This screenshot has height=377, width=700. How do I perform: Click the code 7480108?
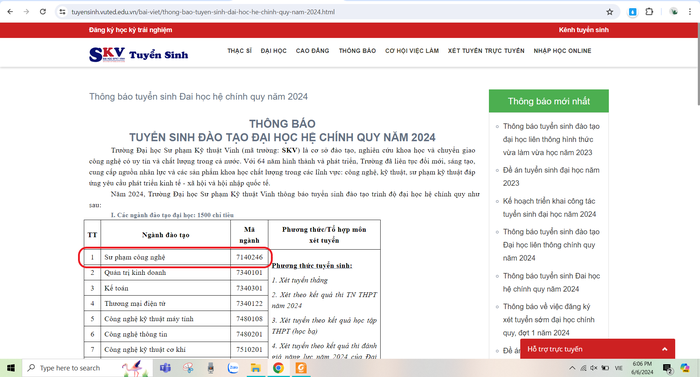249,319
